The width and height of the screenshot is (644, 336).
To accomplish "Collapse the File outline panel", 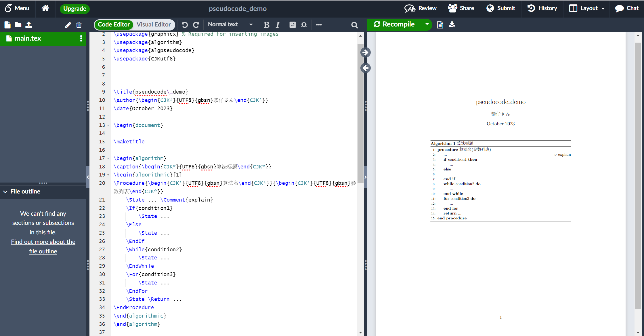I will tap(5, 191).
